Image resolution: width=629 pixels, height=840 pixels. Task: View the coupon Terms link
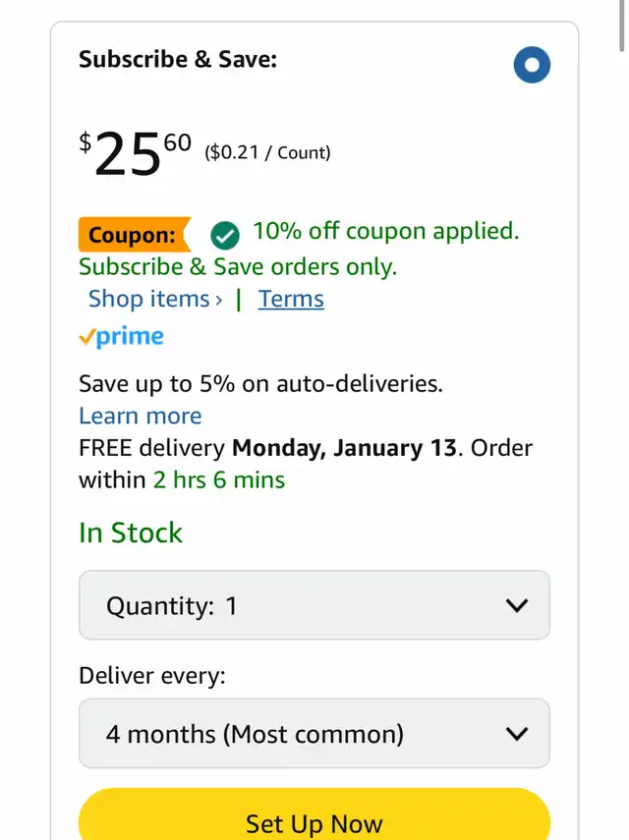[291, 299]
